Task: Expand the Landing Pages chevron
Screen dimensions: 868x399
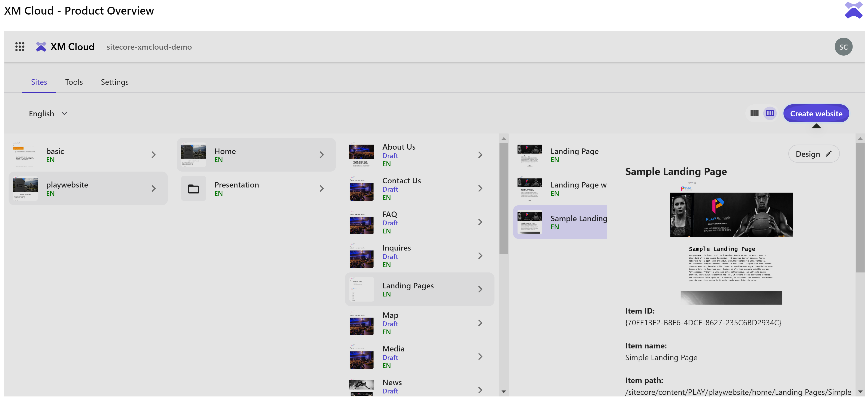Action: 480,289
